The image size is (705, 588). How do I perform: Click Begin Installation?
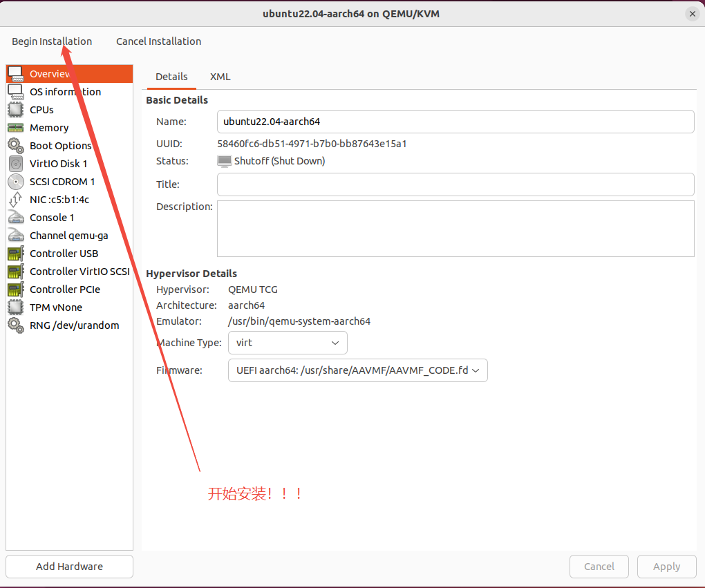click(52, 41)
